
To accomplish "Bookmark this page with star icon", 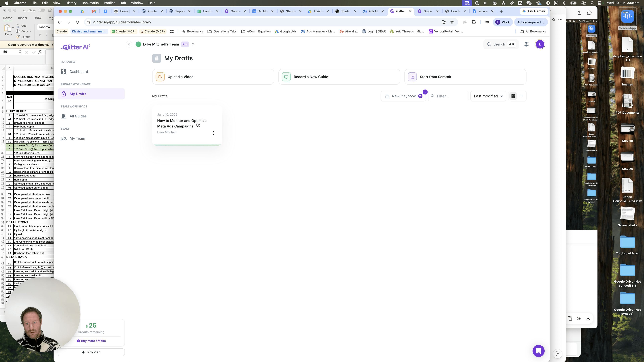I will [x=452, y=22].
